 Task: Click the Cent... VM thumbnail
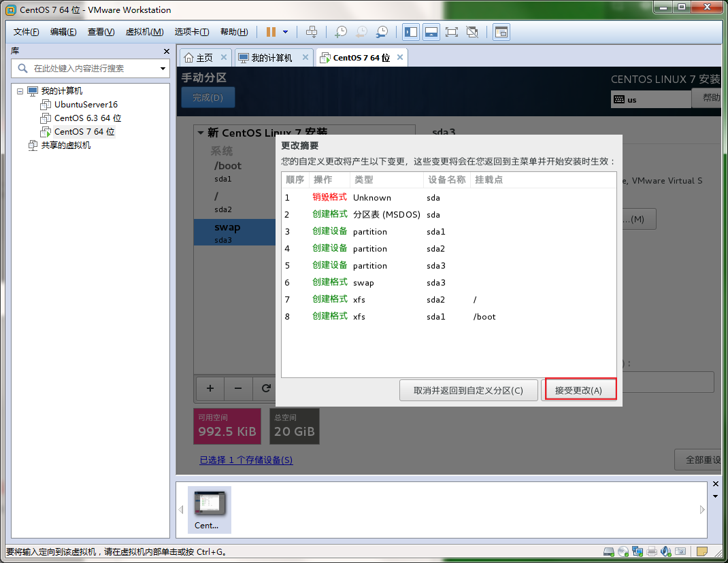click(210, 510)
